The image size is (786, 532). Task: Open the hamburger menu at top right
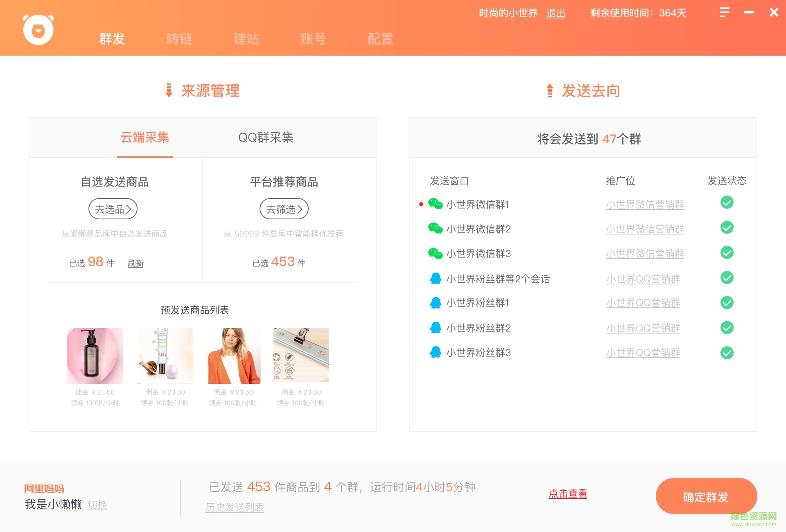[725, 12]
